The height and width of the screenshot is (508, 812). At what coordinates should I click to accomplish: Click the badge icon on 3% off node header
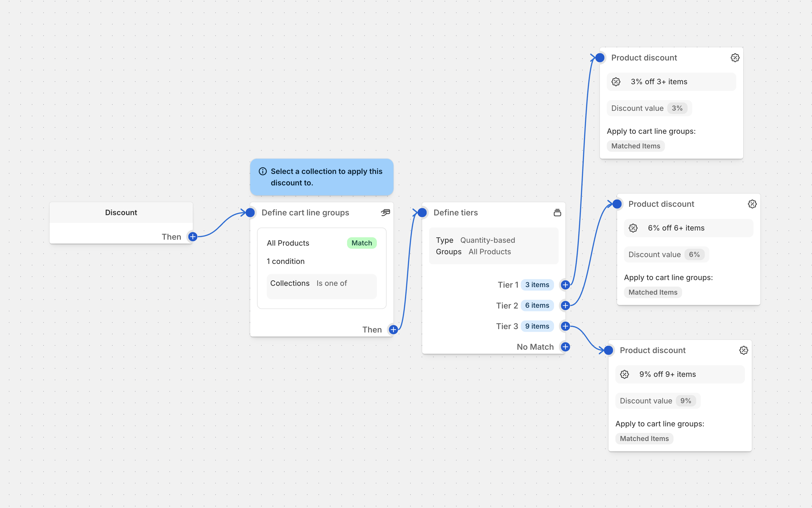[735, 58]
